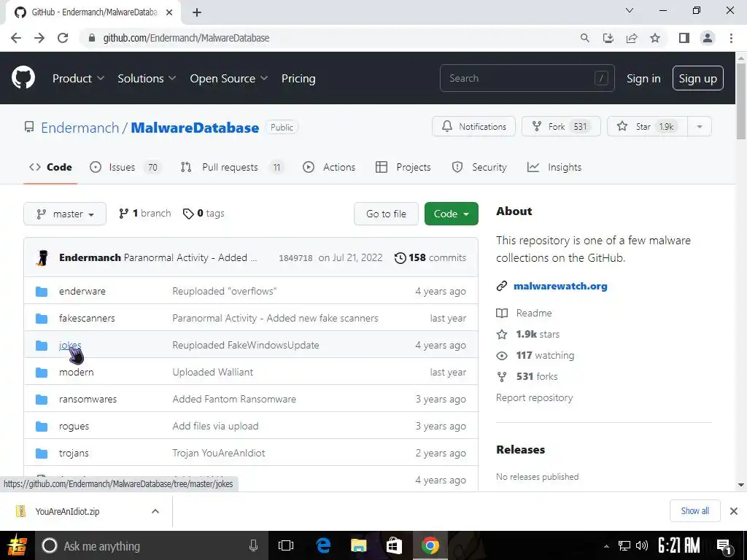Reload the page
The image size is (747, 560).
click(x=63, y=38)
